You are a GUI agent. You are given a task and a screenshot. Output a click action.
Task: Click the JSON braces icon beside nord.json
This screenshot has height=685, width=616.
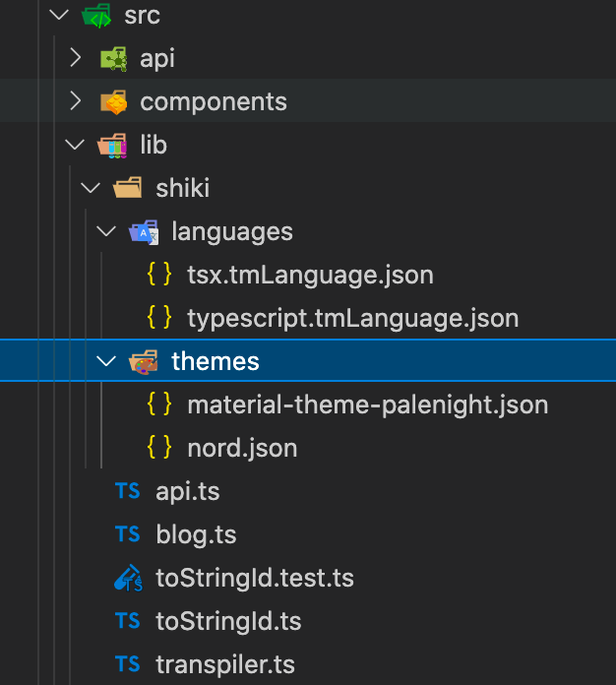click(x=159, y=449)
